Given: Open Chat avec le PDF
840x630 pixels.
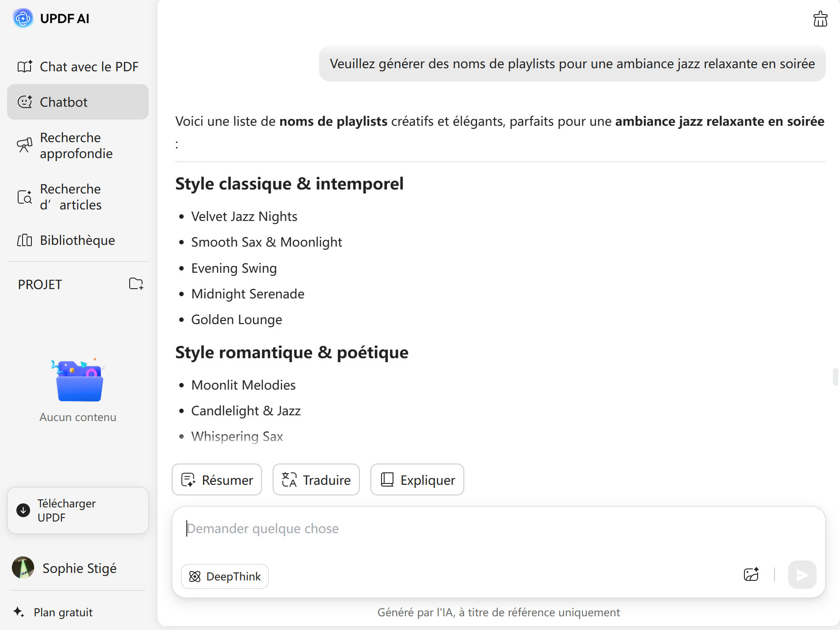Looking at the screenshot, I should pyautogui.click(x=78, y=66).
